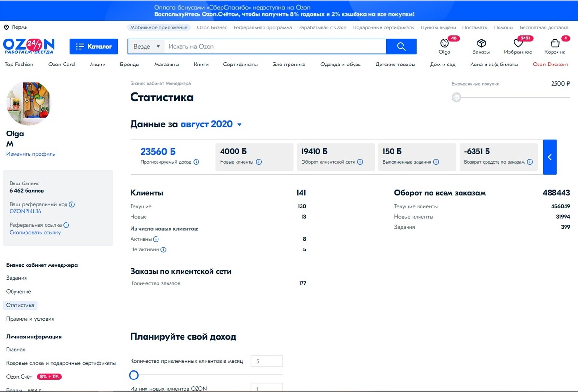The width and height of the screenshot is (578, 392).
Task: Open Правила и условия in the sidebar
Action: 30,319
